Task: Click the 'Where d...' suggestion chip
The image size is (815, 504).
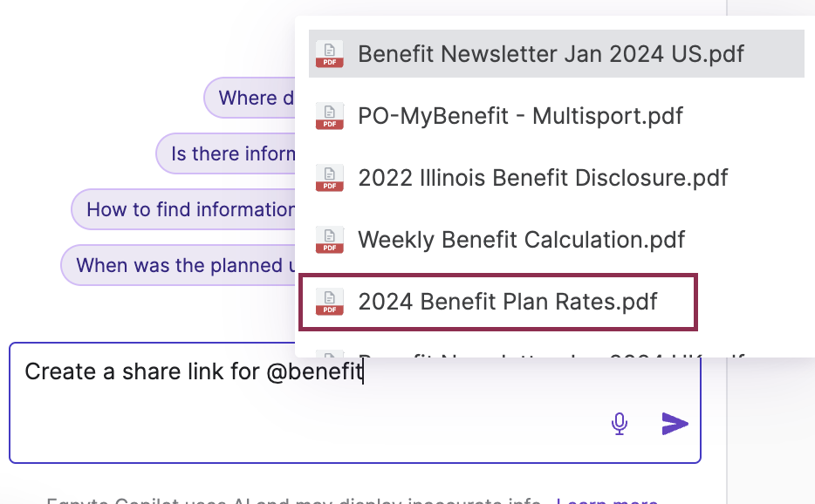Action: (x=250, y=98)
